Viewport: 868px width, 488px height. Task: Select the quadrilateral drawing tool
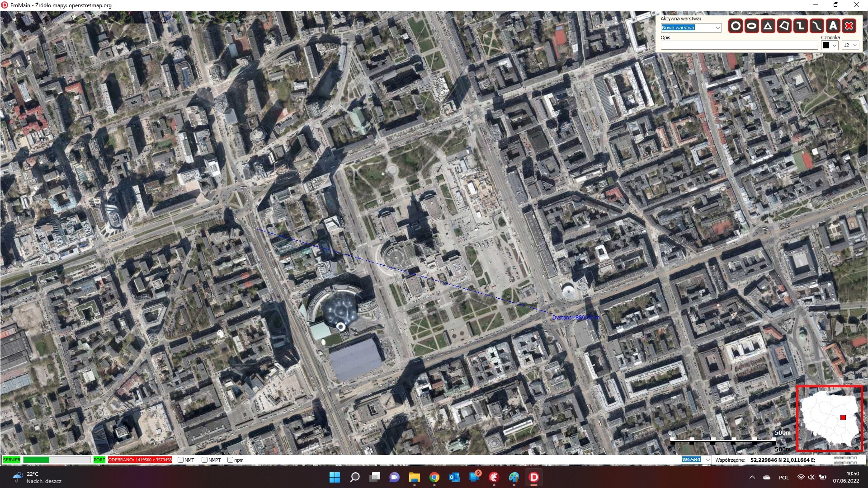(783, 26)
